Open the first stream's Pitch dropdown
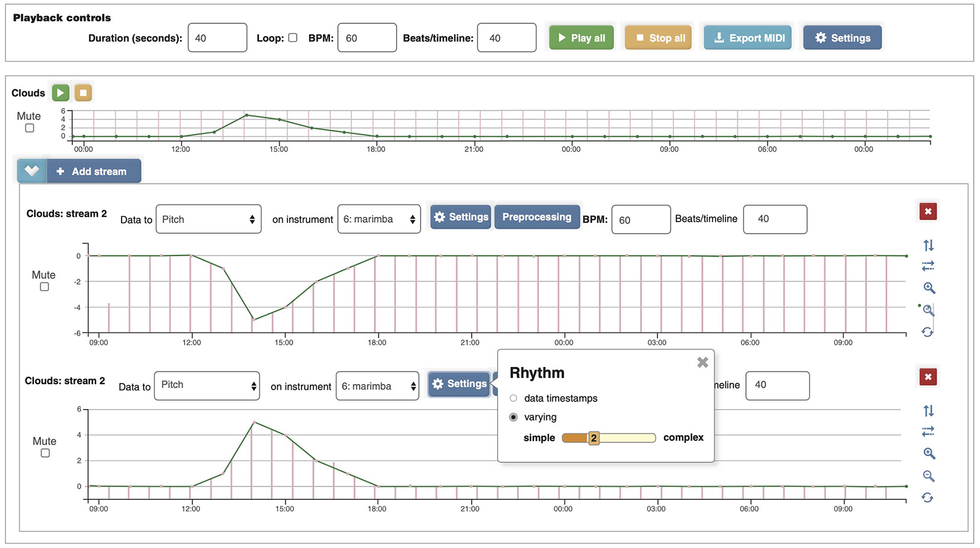Screen dimensions: 980x548 point(208,219)
